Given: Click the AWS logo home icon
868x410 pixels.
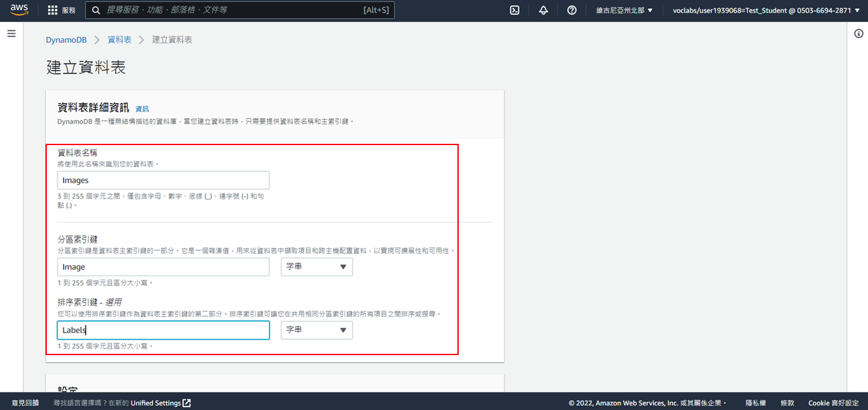Looking at the screenshot, I should pos(19,10).
